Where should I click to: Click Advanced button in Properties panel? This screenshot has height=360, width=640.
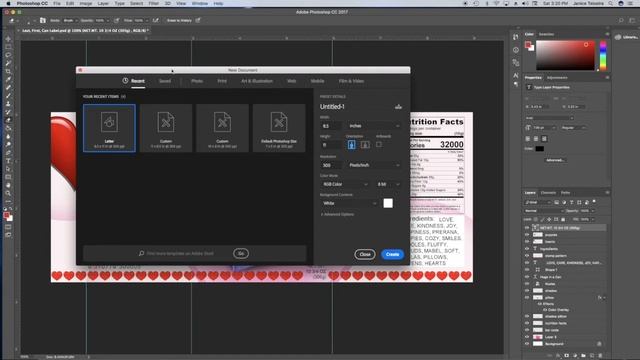555,160
